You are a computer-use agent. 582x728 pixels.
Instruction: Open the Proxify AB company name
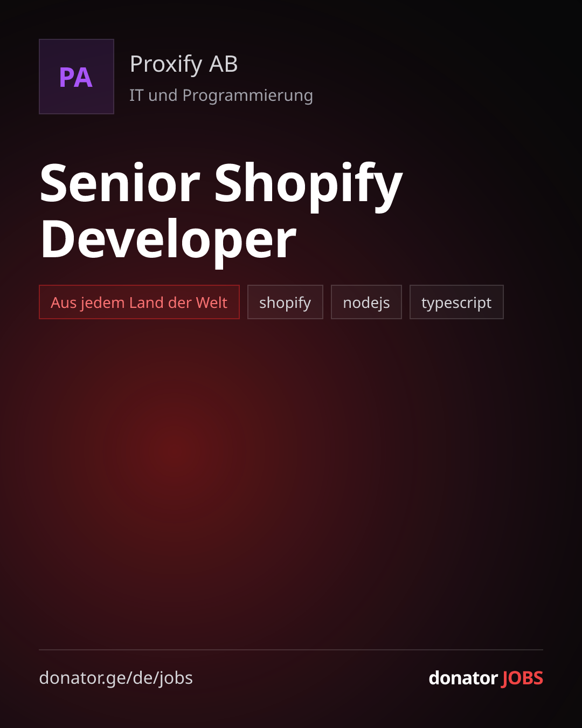(x=184, y=64)
